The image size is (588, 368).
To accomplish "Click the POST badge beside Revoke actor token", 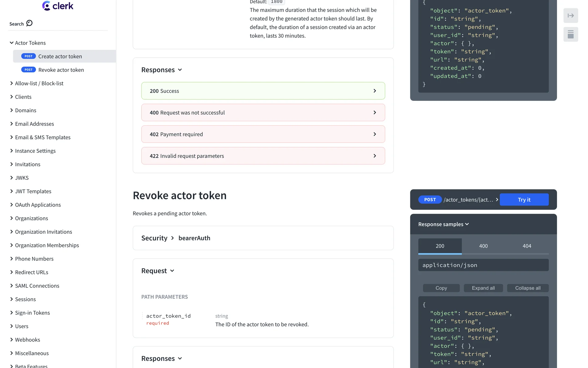I will point(28,70).
